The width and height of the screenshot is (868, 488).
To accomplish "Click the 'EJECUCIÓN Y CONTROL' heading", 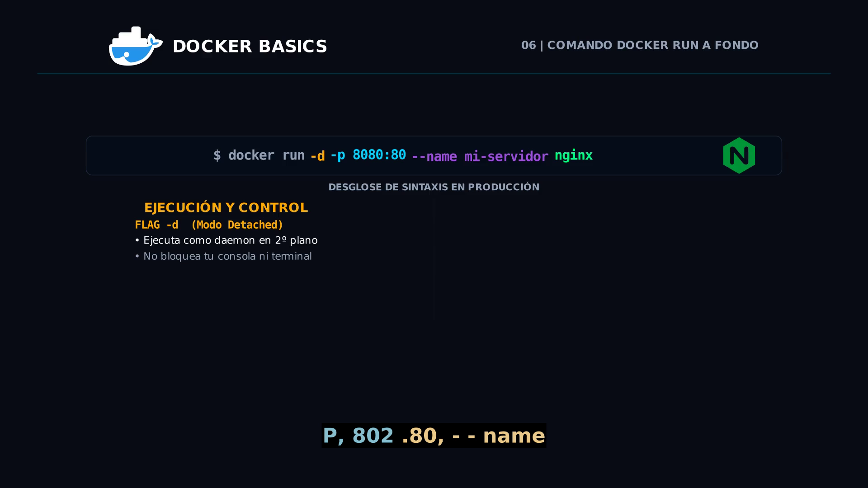I will click(226, 208).
